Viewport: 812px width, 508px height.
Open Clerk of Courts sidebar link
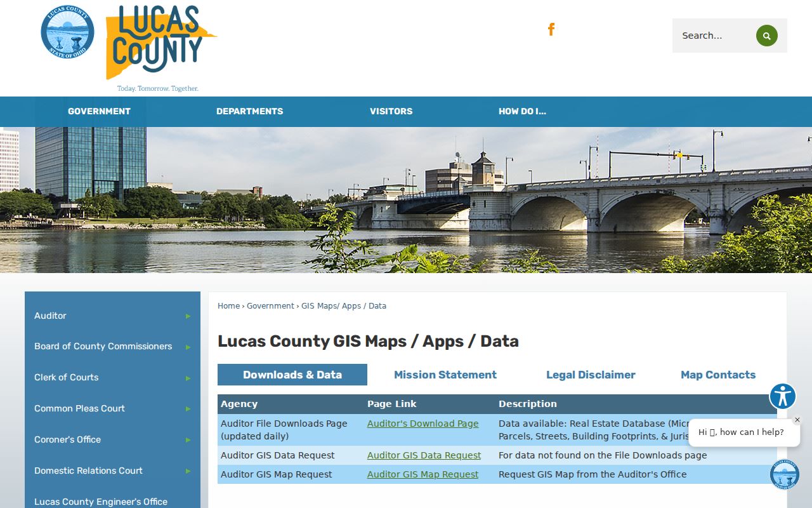[67, 377]
